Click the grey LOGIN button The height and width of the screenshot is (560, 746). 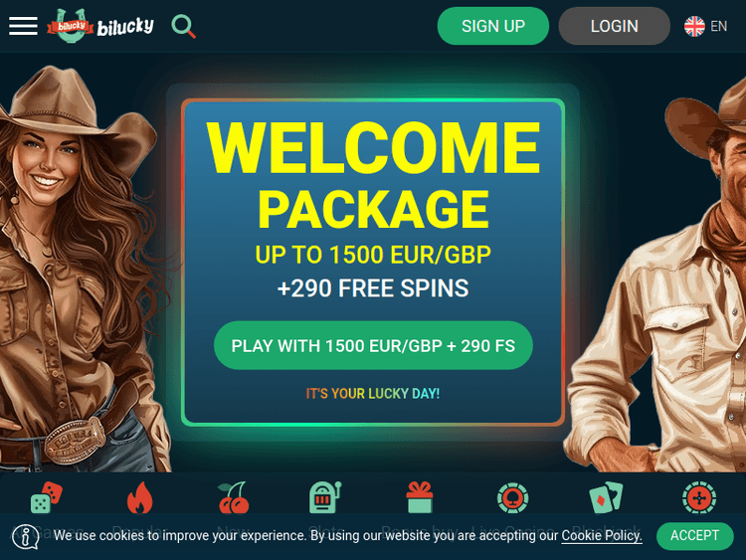pos(615,26)
